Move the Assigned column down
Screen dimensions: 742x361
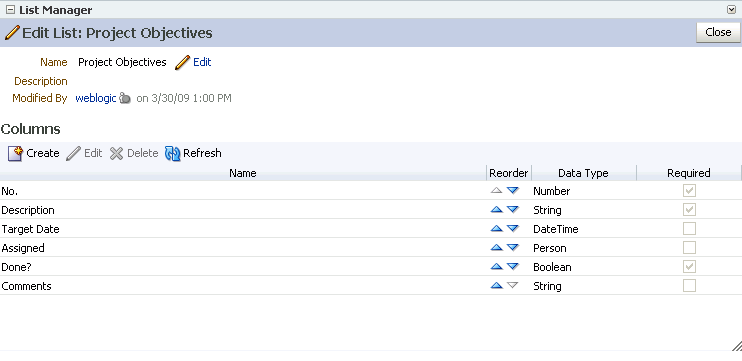click(x=512, y=247)
